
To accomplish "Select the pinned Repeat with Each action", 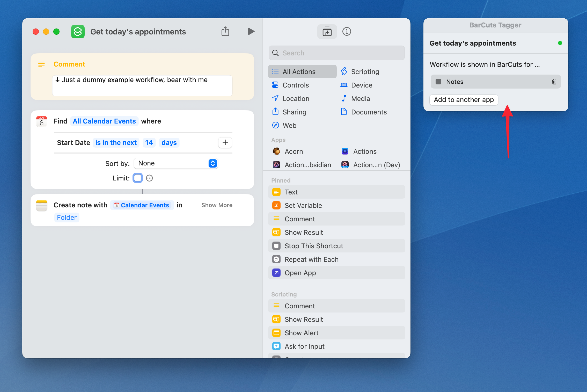I will click(312, 259).
